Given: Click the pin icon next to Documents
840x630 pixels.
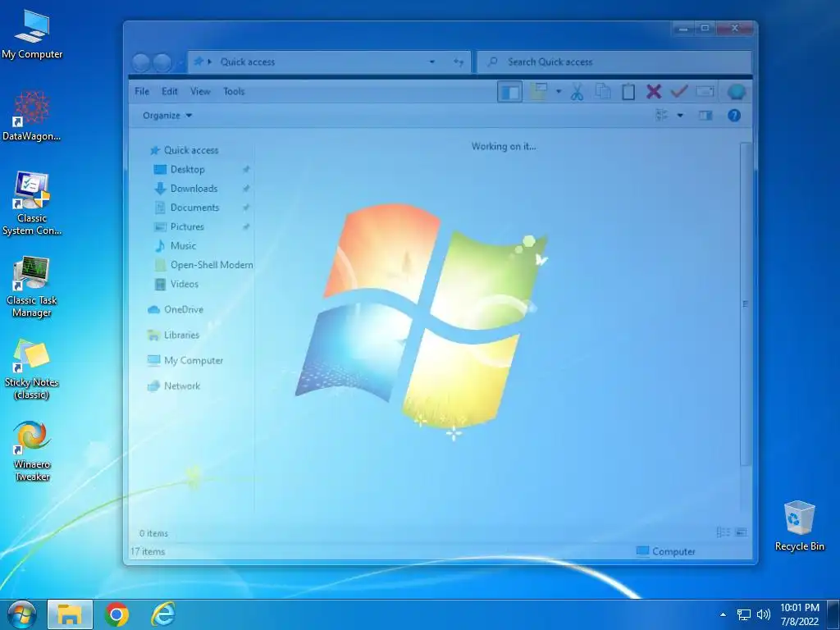Looking at the screenshot, I should (246, 208).
